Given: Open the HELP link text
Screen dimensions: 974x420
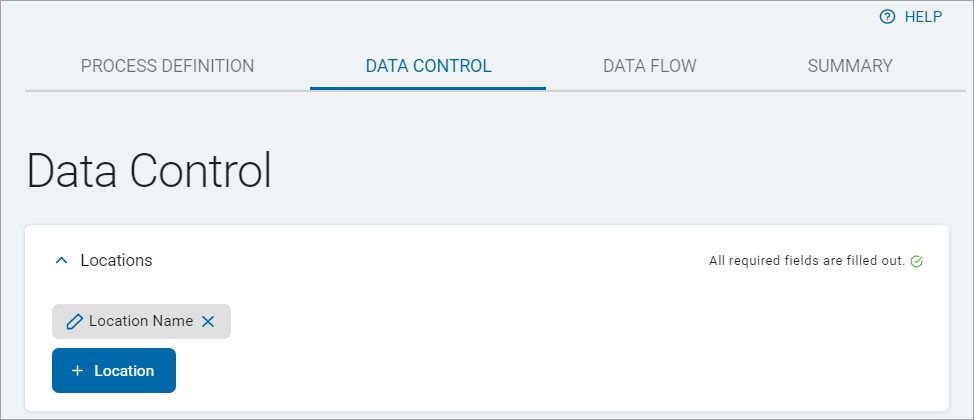Looking at the screenshot, I should [923, 17].
